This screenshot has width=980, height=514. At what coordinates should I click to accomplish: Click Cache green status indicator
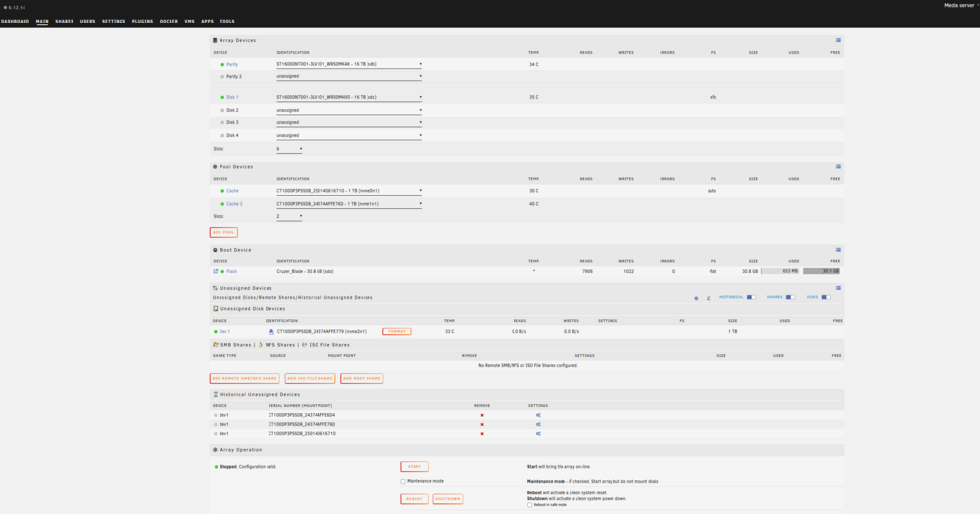[222, 191]
